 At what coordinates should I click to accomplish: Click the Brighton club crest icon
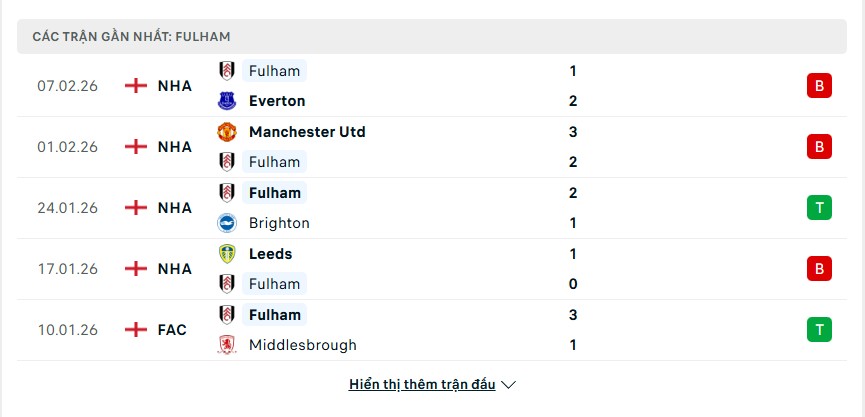(227, 223)
